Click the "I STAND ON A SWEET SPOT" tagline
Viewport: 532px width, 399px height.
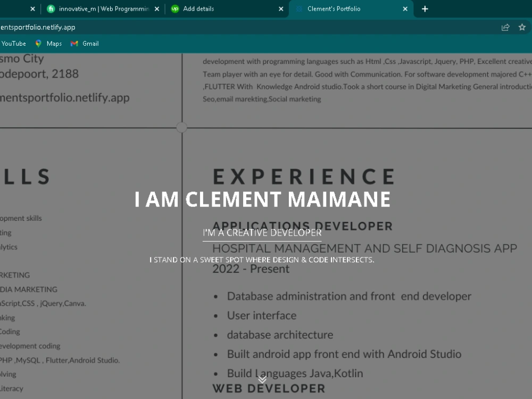coord(262,260)
